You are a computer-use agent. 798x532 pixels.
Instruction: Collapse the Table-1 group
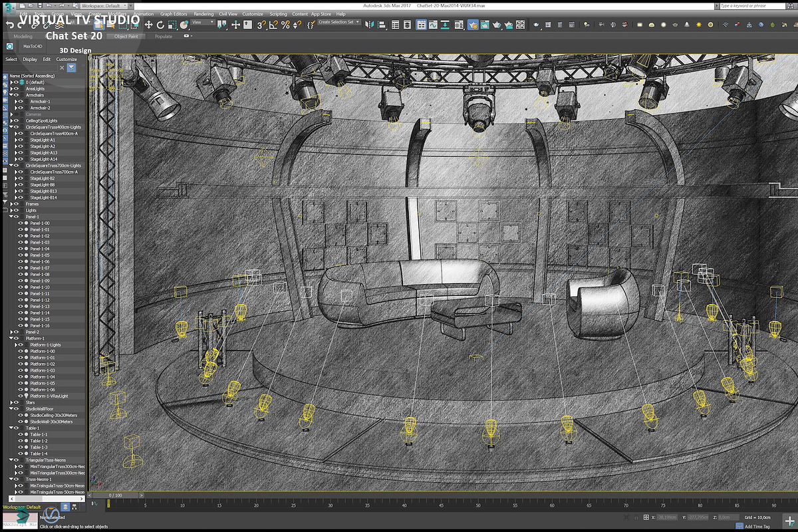pyautogui.click(x=11, y=428)
